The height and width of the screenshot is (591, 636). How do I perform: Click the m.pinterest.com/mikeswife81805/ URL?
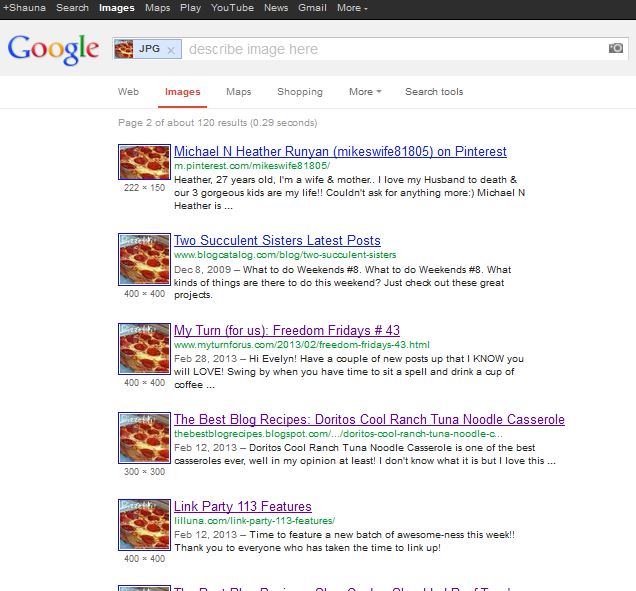252,165
